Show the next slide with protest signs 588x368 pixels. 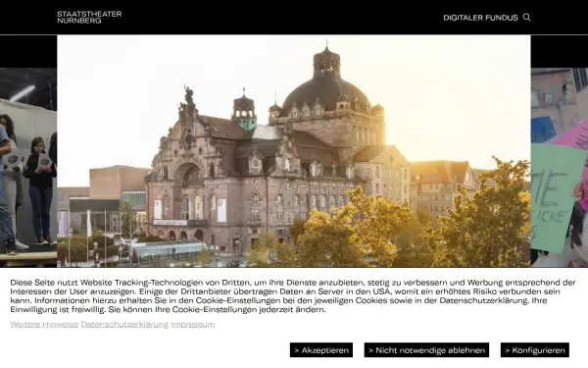click(x=560, y=168)
